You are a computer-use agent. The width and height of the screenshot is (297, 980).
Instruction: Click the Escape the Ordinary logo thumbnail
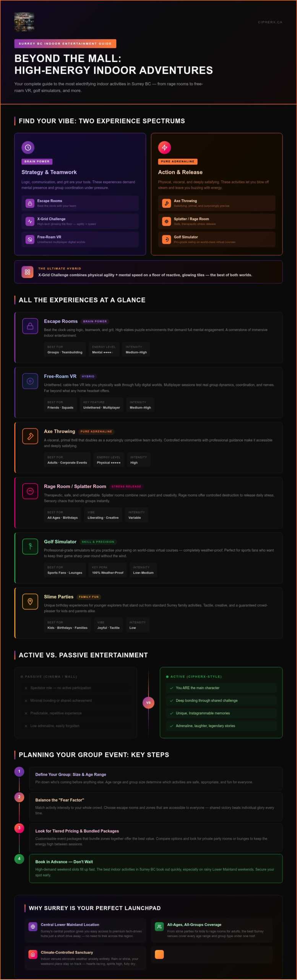point(24,22)
